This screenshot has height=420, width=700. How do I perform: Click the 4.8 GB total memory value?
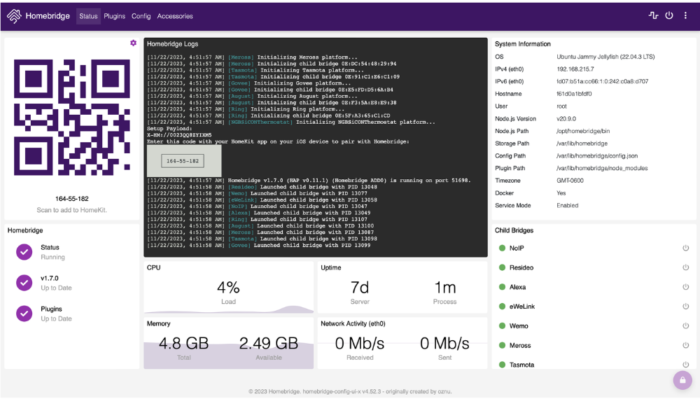point(183,343)
